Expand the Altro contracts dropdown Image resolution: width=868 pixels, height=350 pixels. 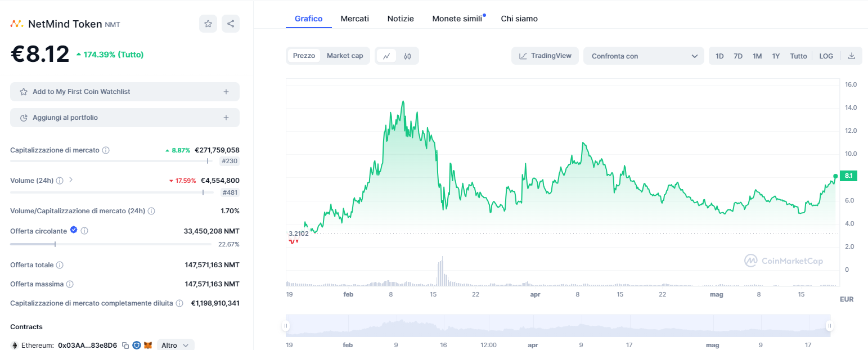pos(176,345)
